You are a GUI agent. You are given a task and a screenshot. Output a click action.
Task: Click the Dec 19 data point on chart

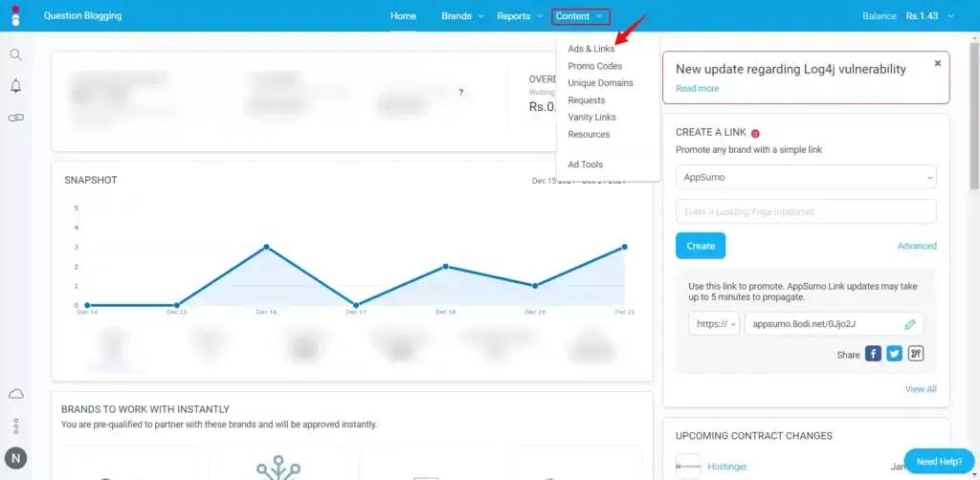coord(535,286)
